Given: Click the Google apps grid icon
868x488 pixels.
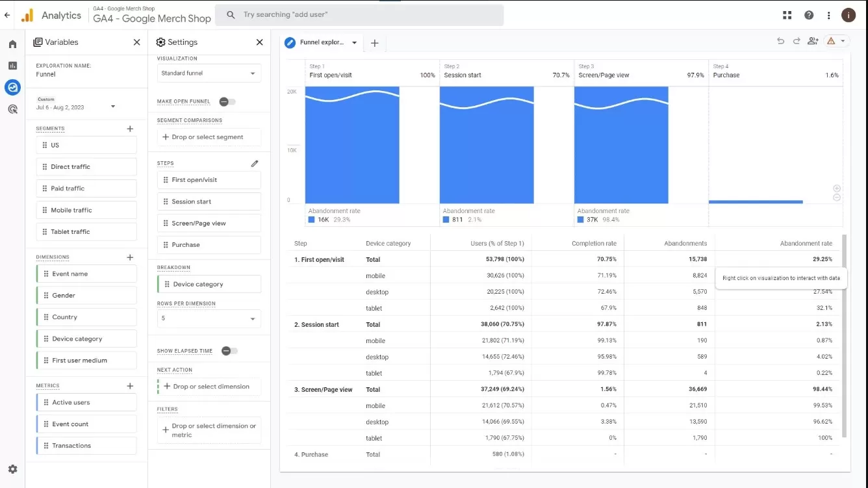Looking at the screenshot, I should [x=787, y=15].
